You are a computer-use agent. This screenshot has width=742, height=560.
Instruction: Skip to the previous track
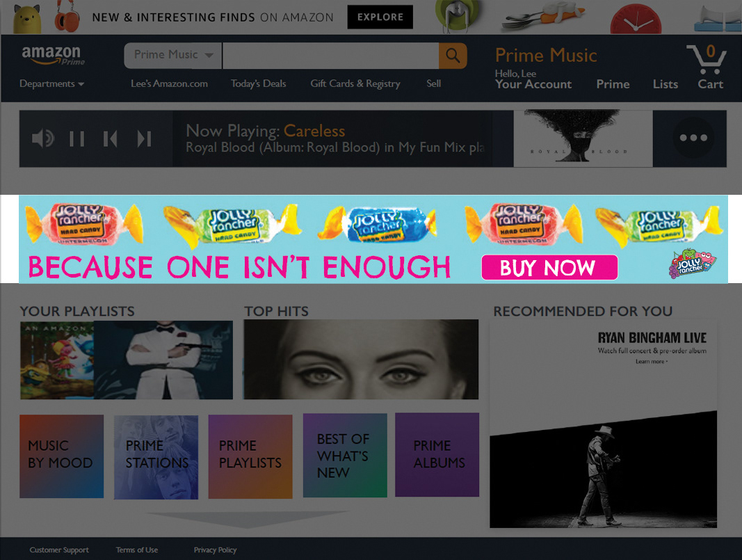pos(111,139)
